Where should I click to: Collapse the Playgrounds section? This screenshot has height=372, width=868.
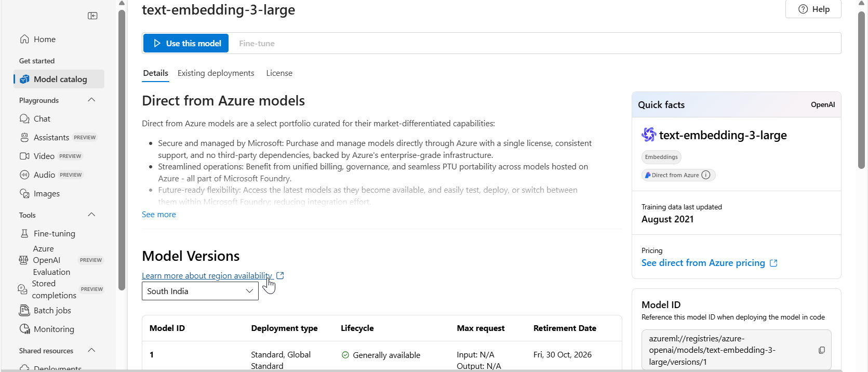coord(92,100)
